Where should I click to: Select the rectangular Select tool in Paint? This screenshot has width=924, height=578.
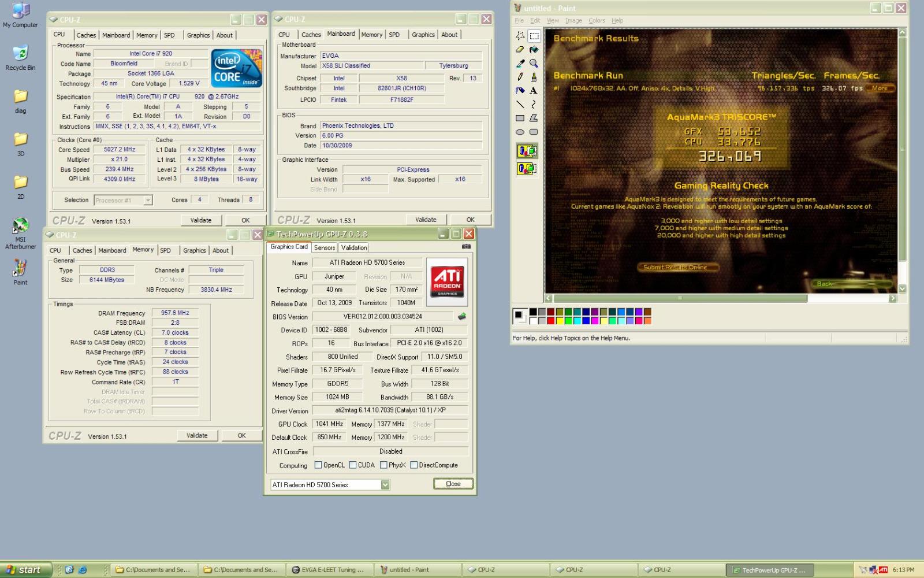pyautogui.click(x=534, y=36)
